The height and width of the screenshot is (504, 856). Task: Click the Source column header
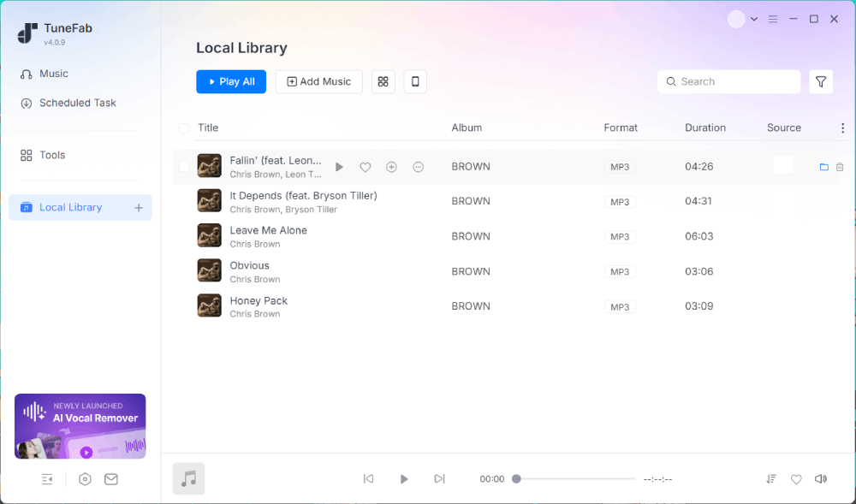(x=784, y=127)
